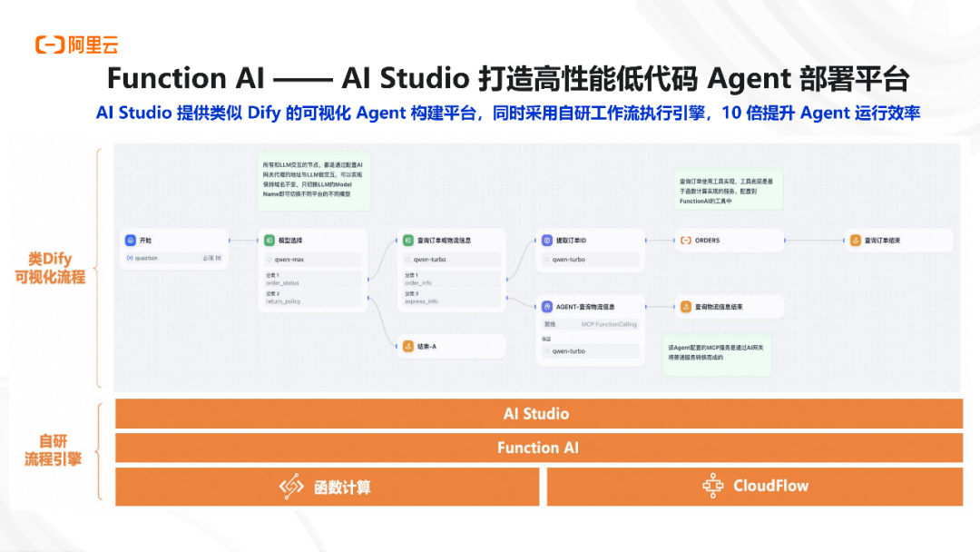Click the purple 提取订单ID node icon
The width and height of the screenshot is (980, 552).
point(547,240)
